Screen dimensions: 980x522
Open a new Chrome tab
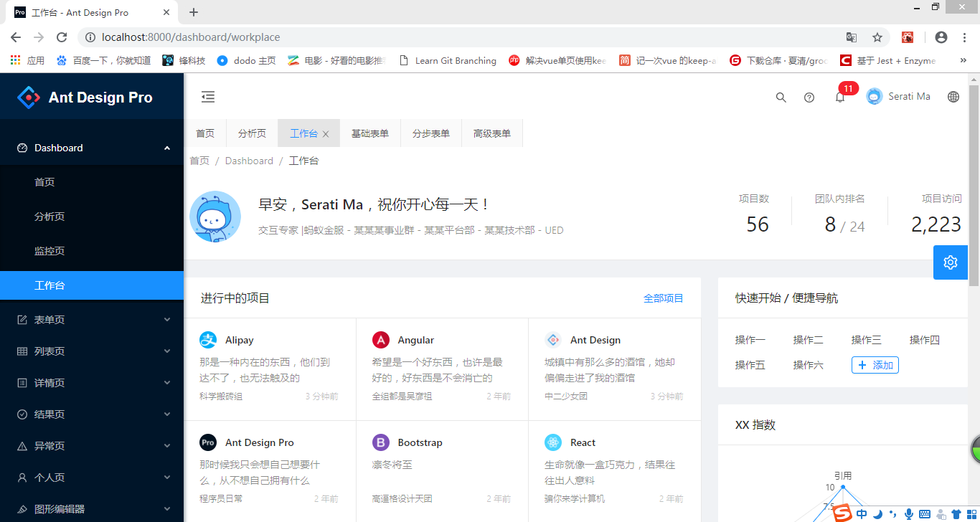tap(194, 12)
